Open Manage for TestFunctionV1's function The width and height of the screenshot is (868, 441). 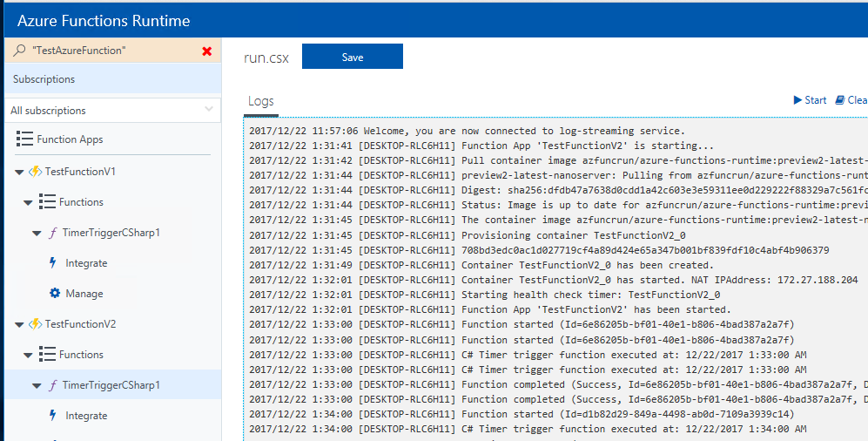pos(84,294)
